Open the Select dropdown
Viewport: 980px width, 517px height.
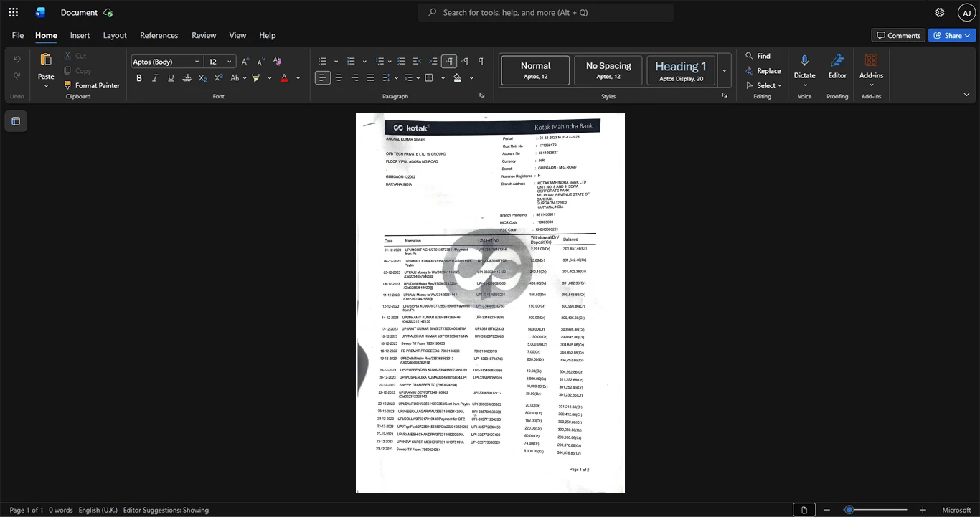tap(763, 85)
